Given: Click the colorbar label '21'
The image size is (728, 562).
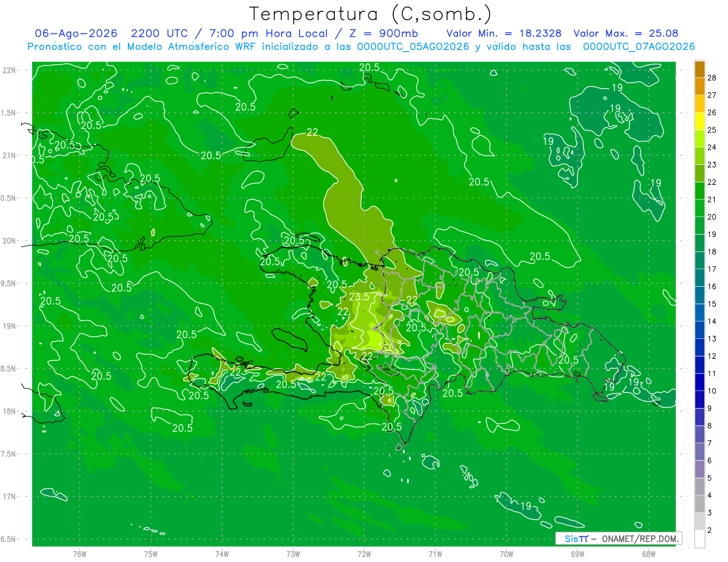Looking at the screenshot, I should coord(713,200).
